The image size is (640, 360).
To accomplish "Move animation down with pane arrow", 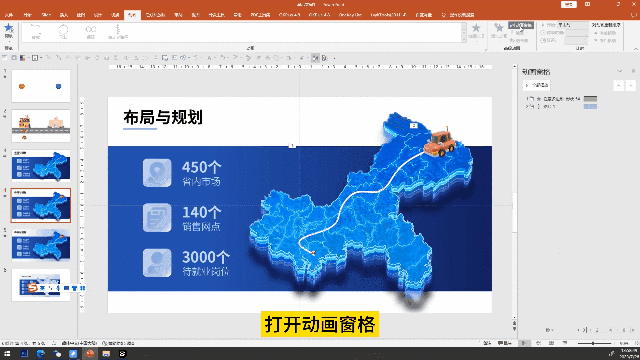I will (631, 85).
